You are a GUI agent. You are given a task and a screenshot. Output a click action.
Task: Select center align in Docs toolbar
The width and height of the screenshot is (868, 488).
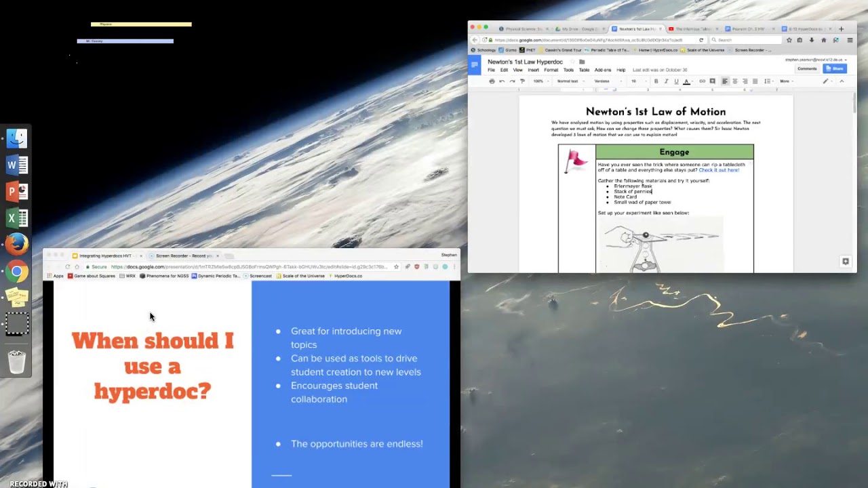point(735,81)
